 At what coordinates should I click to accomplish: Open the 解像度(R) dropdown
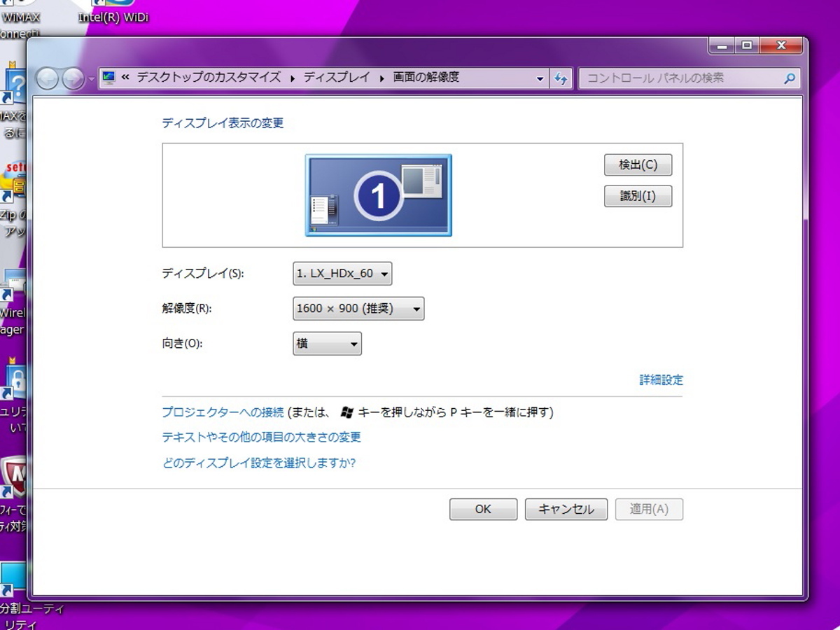pyautogui.click(x=358, y=308)
